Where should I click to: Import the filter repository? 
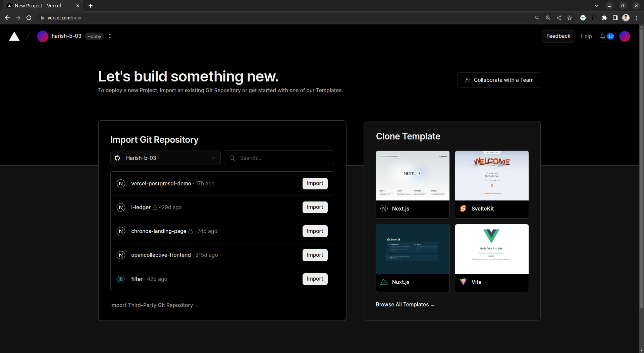pos(315,279)
